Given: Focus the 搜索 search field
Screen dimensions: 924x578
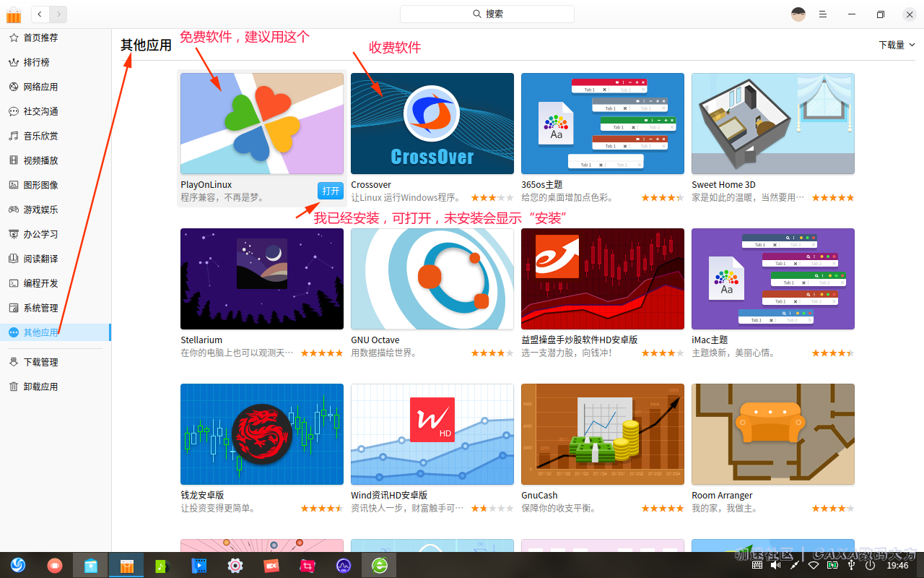Looking at the screenshot, I should coord(487,14).
